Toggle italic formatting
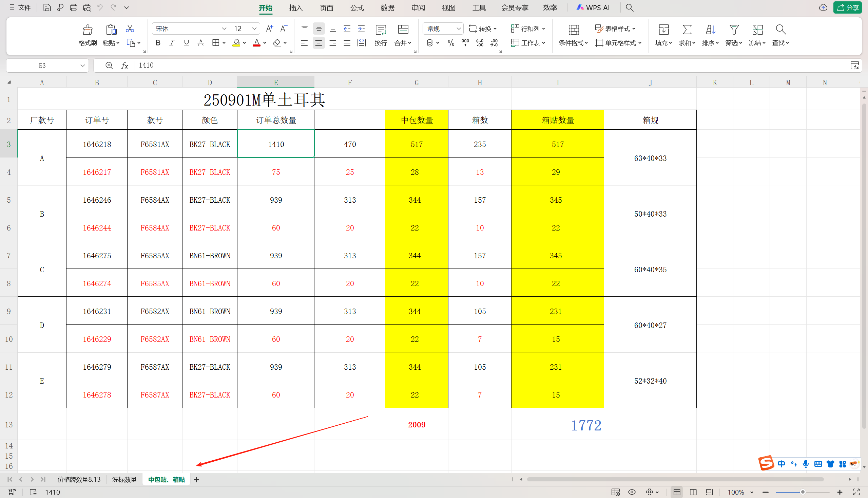 [x=172, y=43]
